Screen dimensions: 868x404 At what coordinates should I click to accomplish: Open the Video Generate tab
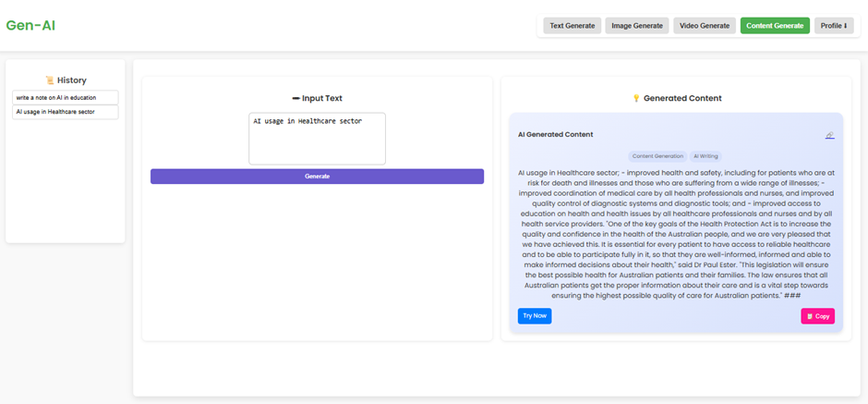pos(705,26)
